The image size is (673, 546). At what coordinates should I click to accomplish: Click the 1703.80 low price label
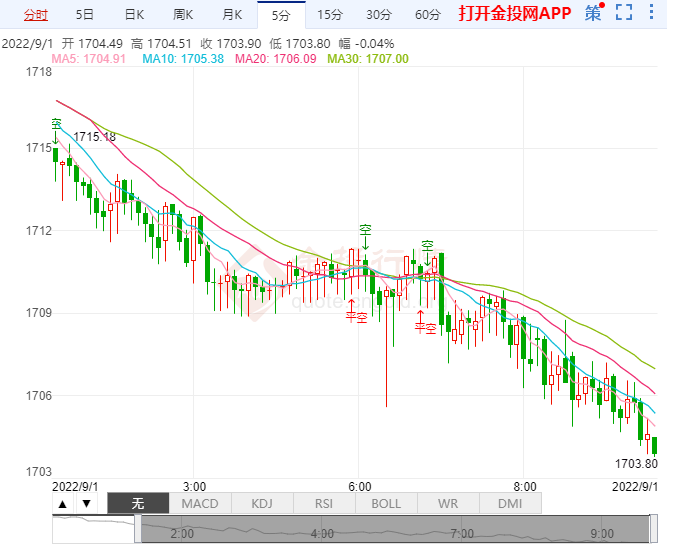point(636,464)
